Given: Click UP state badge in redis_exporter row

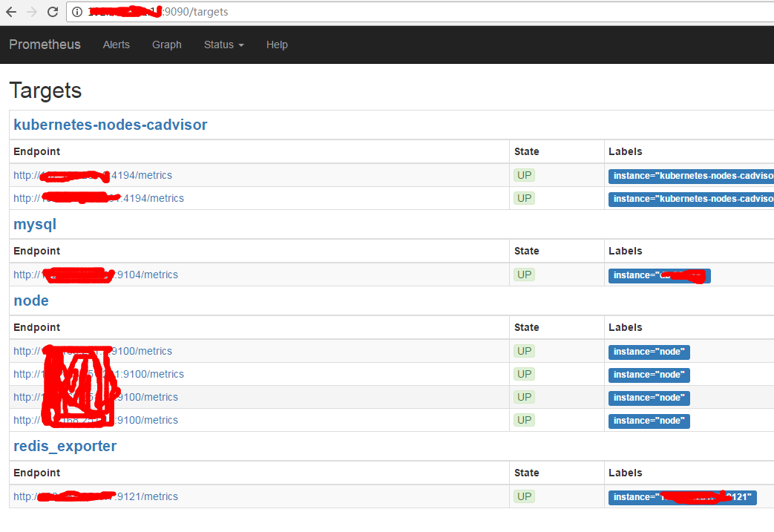Looking at the screenshot, I should 524,496.
